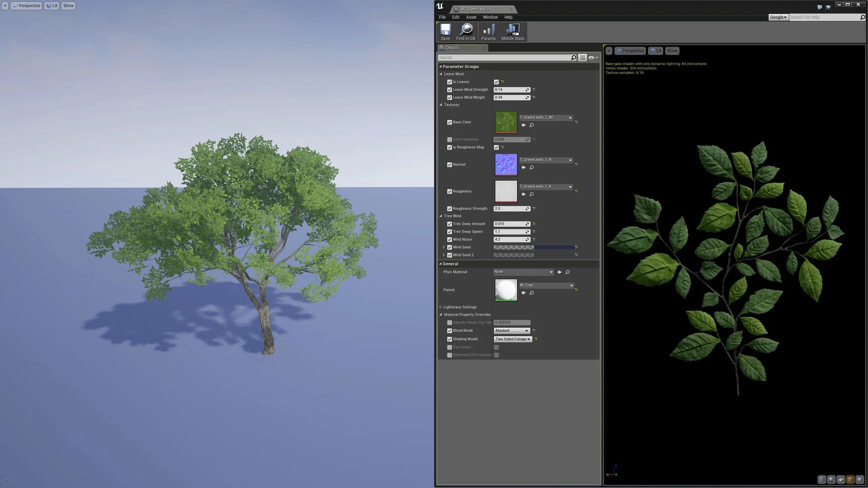
Task: Click the Show button in left viewport
Action: (68, 6)
